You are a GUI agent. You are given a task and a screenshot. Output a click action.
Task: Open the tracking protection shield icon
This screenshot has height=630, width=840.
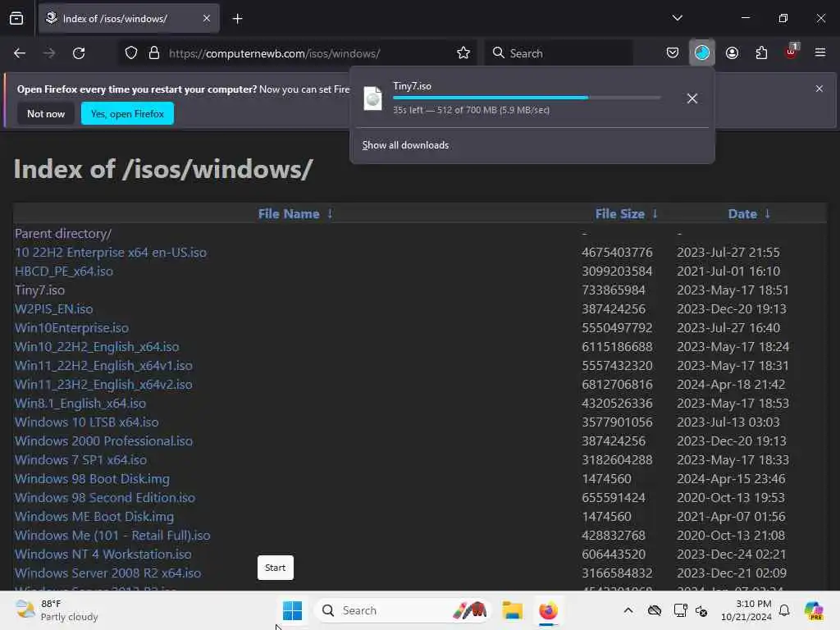pyautogui.click(x=131, y=53)
